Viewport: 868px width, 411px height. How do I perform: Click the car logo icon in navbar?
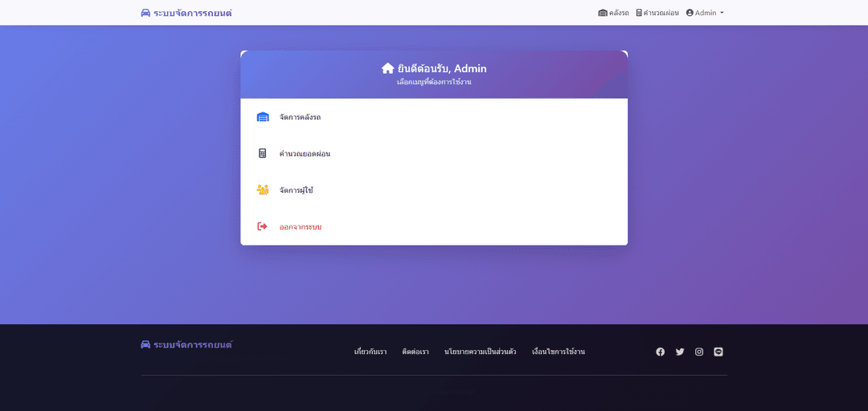[x=145, y=13]
